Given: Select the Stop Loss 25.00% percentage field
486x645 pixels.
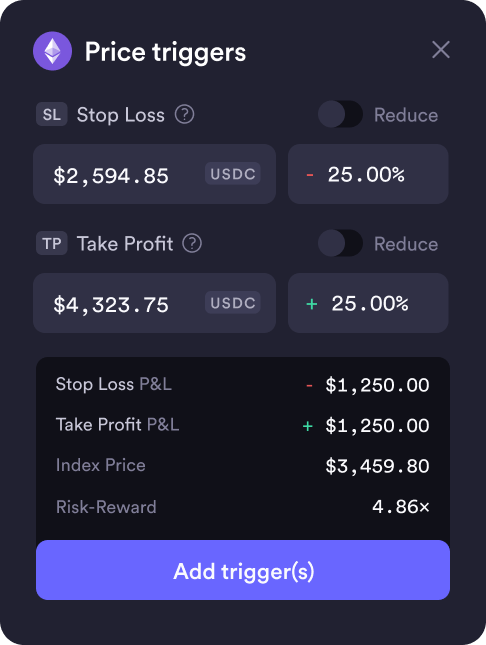Looking at the screenshot, I should point(368,174).
